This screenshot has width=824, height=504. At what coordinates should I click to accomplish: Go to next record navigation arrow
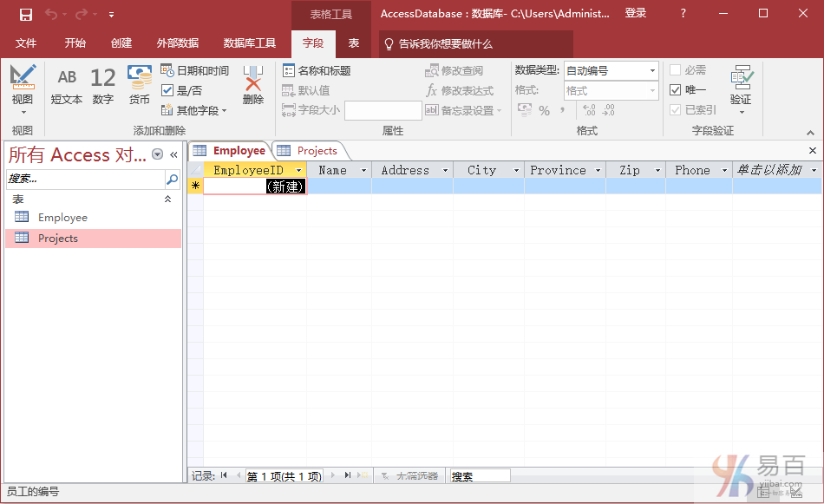point(332,475)
